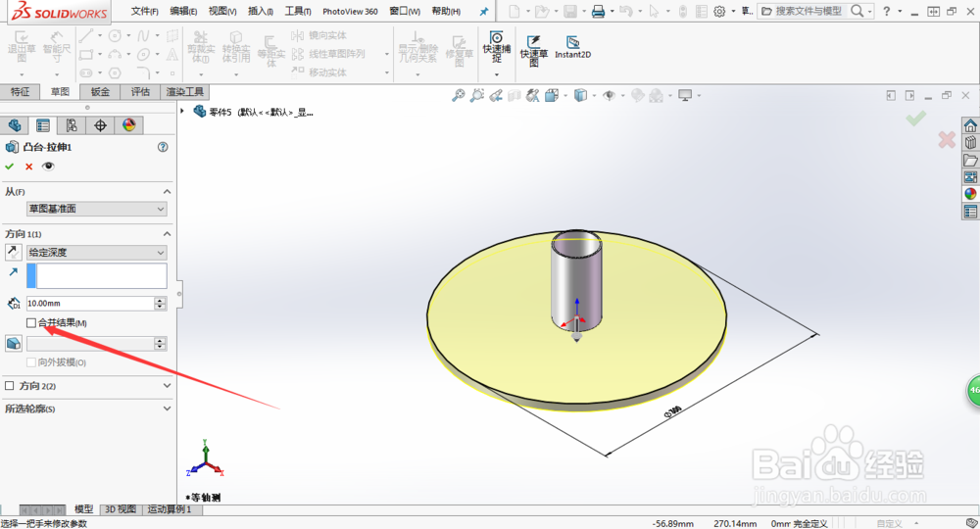Open the search options dropdown arrow
980x529 pixels.
(x=869, y=11)
